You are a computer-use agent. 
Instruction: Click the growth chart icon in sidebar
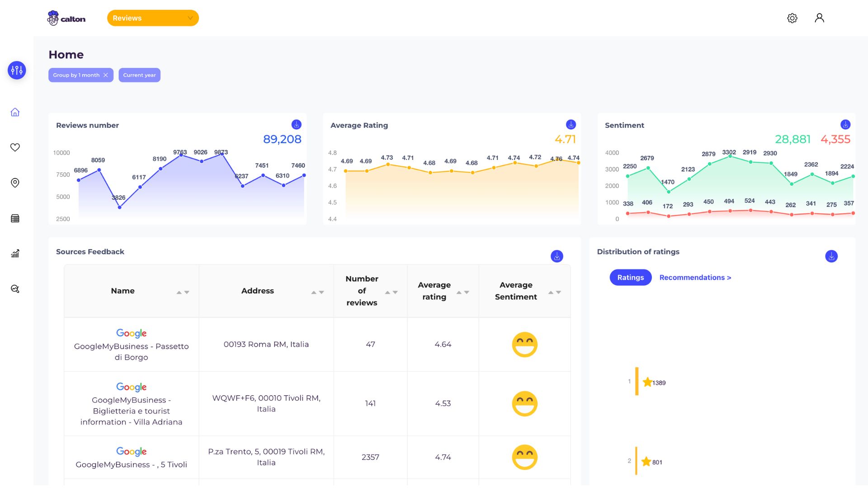click(15, 253)
